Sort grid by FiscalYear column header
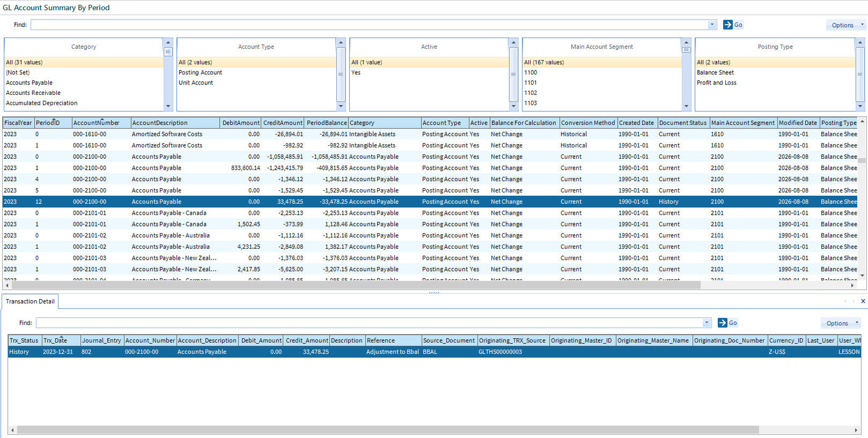The image size is (868, 438). point(18,123)
